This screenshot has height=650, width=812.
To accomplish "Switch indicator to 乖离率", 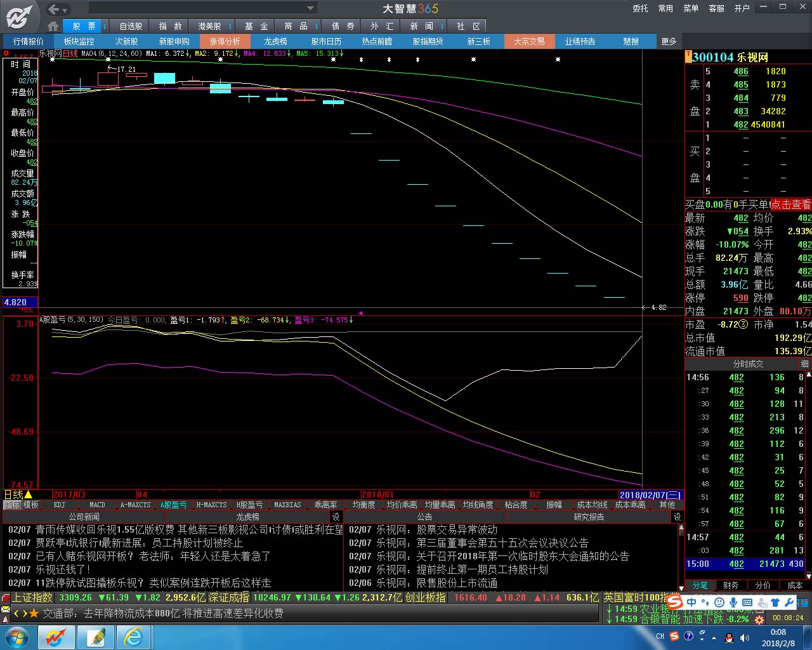I will pyautogui.click(x=325, y=505).
